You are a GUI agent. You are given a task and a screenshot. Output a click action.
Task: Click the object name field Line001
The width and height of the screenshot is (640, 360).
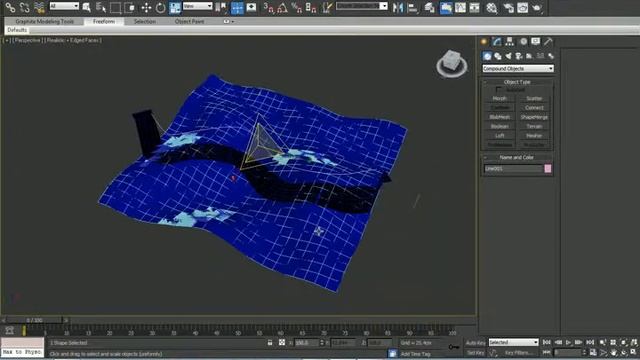[513, 169]
